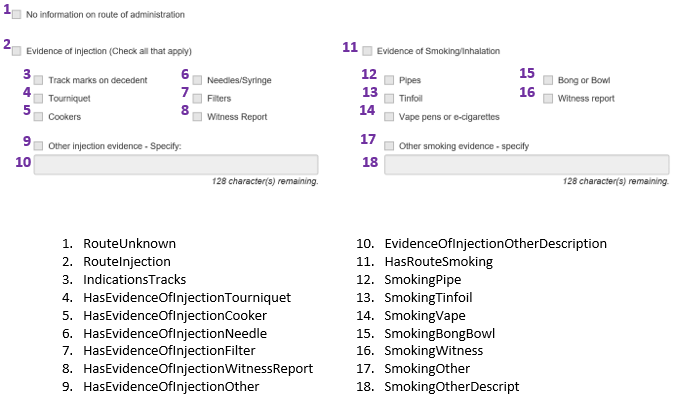
Task: Select the Tinfoil checkbox
Action: pyautogui.click(x=389, y=98)
